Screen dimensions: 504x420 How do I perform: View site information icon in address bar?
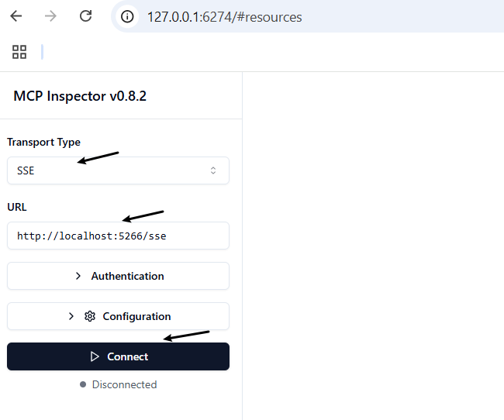127,16
